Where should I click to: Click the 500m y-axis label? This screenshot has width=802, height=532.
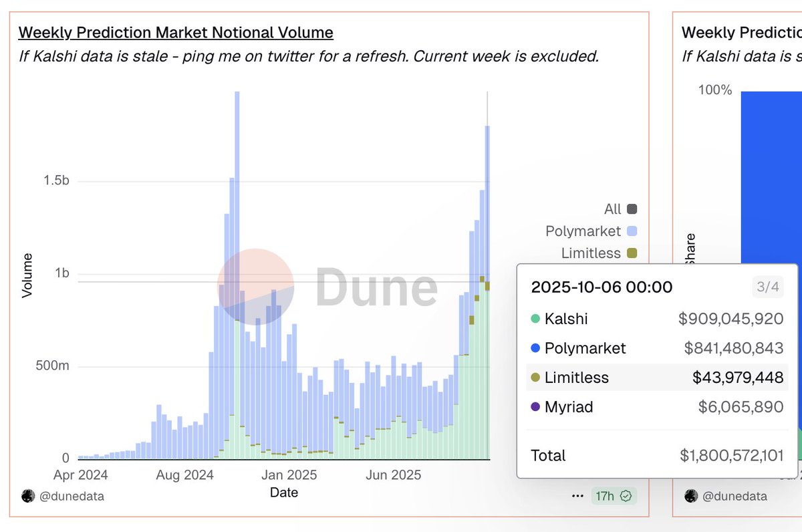click(53, 367)
